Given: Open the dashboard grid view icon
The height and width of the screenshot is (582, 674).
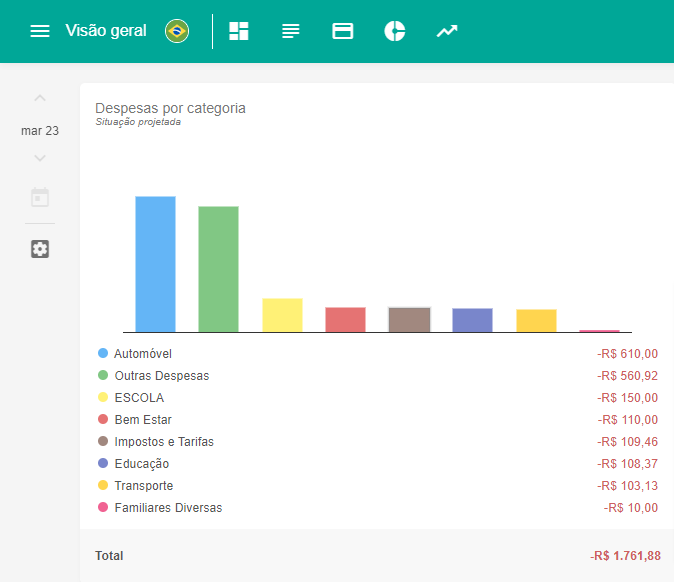Looking at the screenshot, I should pyautogui.click(x=239, y=31).
